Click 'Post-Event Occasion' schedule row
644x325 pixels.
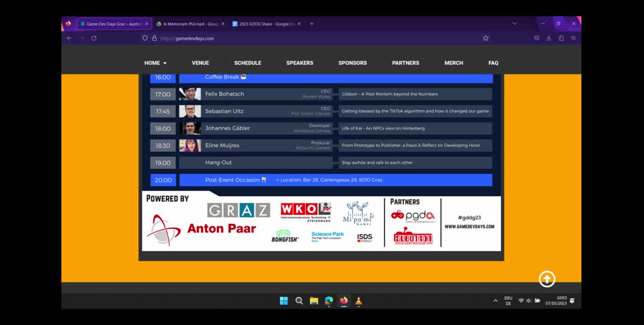336,180
